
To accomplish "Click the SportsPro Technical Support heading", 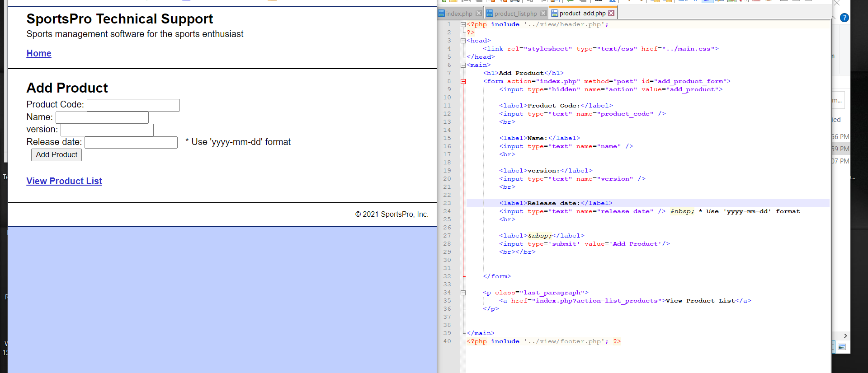I will pos(120,19).
